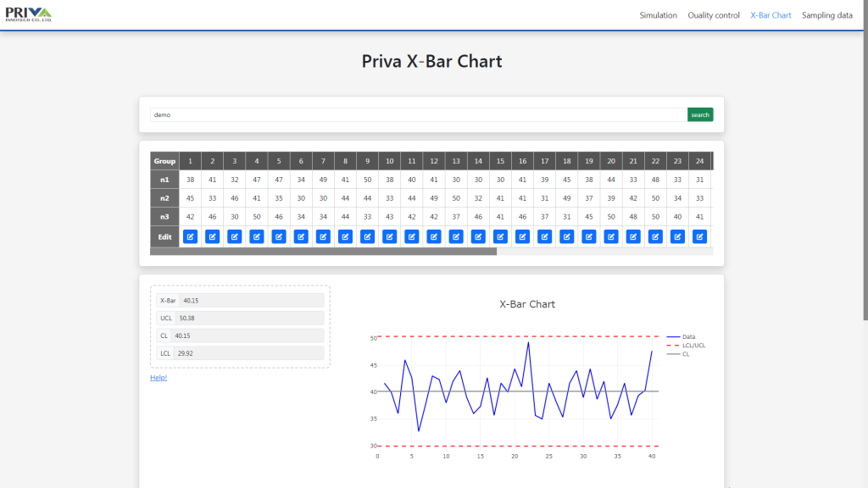Open the Simulation page
868x488 pixels.
point(658,15)
